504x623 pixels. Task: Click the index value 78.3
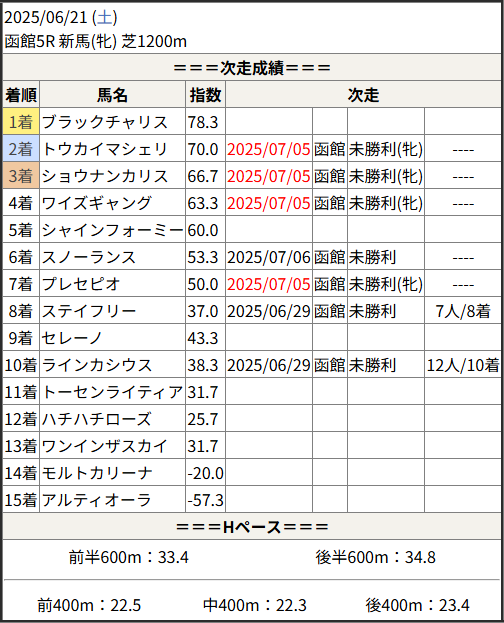pyautogui.click(x=203, y=122)
